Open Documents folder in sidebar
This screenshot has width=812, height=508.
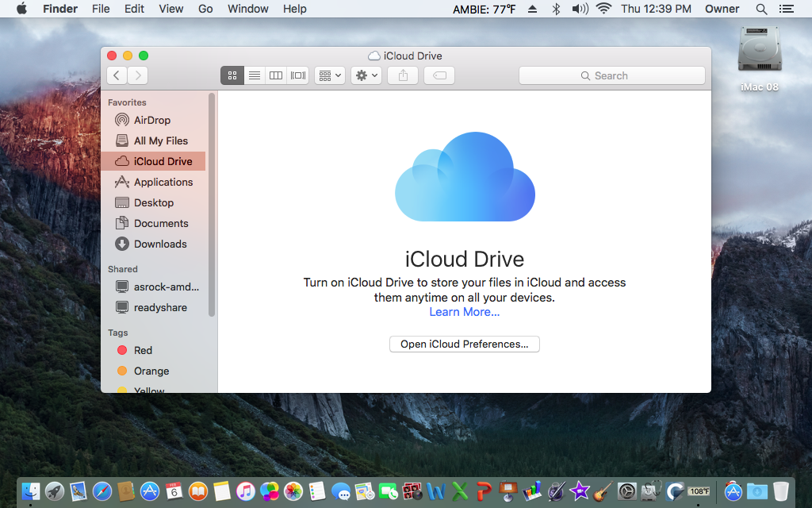click(x=153, y=223)
